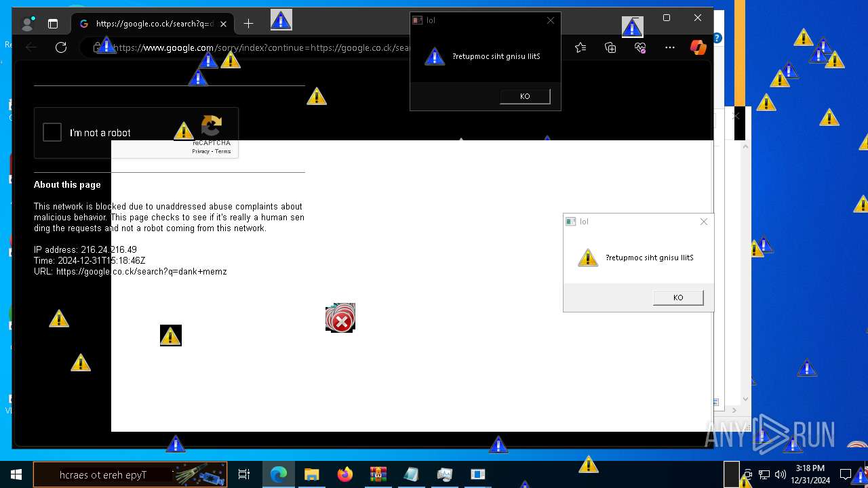This screenshot has height=488, width=868.
Task: Close the lower light lol dialog
Action: 704,222
